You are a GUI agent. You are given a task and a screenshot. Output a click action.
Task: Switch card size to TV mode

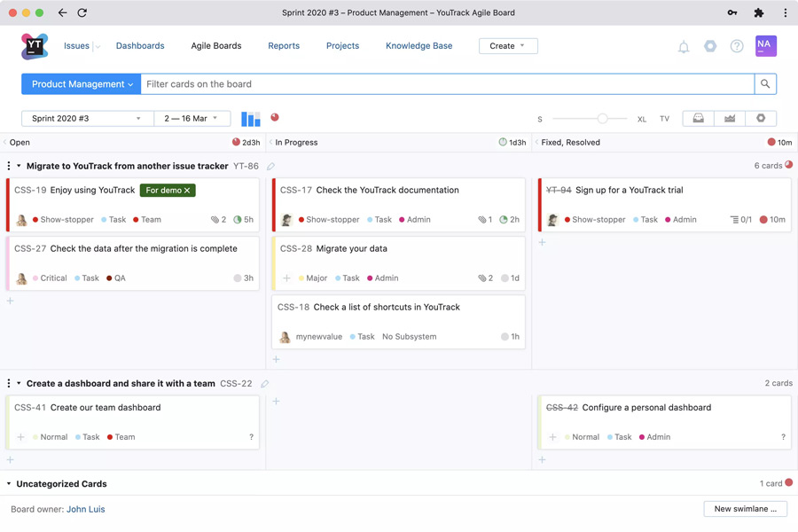coord(664,119)
